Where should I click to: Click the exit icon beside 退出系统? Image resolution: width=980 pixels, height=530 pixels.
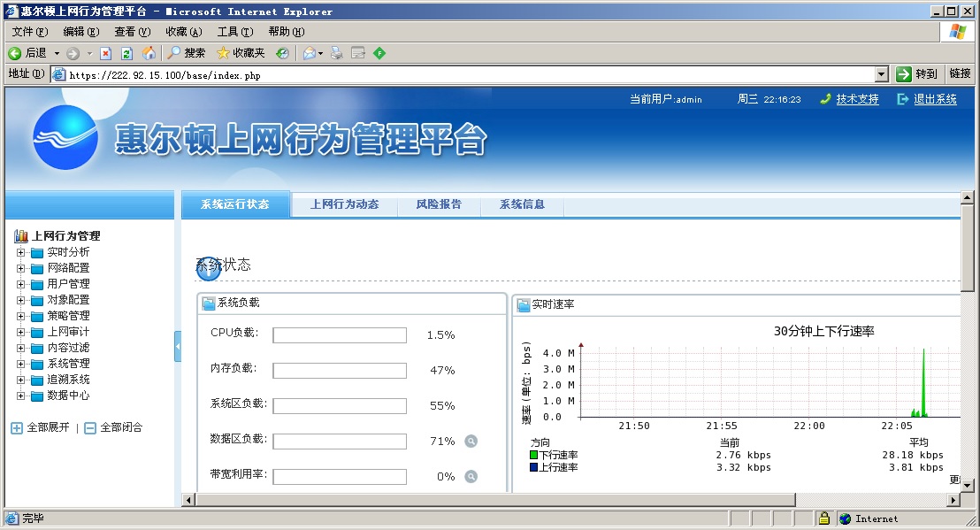902,99
